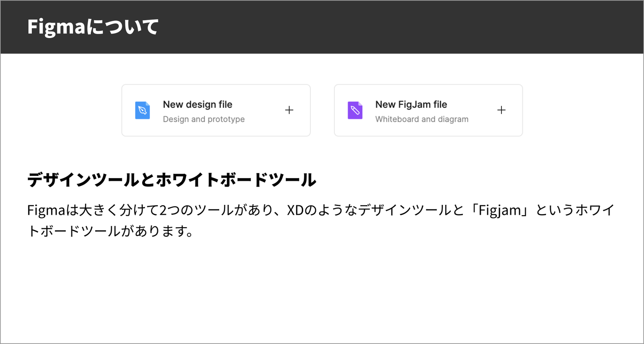Click the heading "デザインツールとホワイトボードツール"

click(172, 180)
